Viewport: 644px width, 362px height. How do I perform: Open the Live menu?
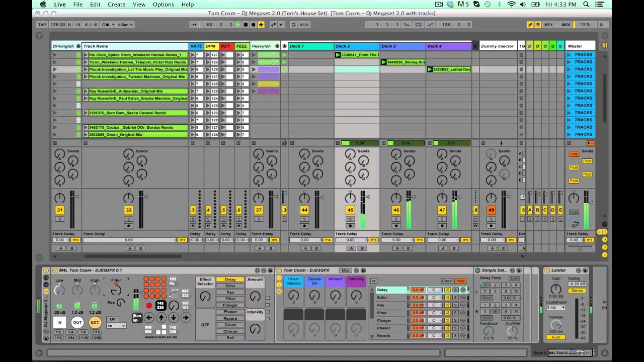click(x=60, y=5)
